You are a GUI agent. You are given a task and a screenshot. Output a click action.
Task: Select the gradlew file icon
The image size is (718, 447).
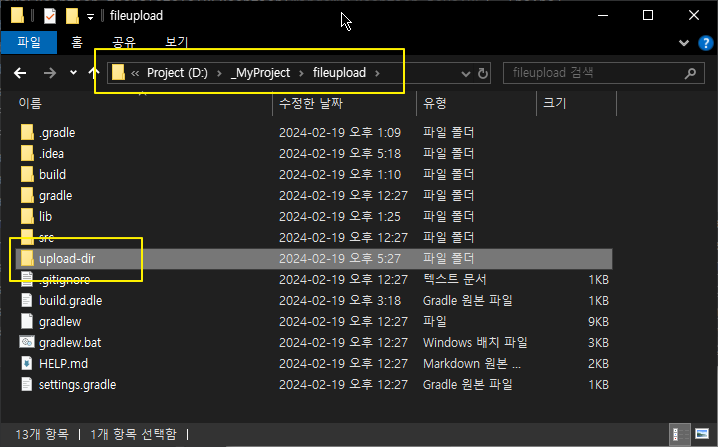[x=27, y=322]
